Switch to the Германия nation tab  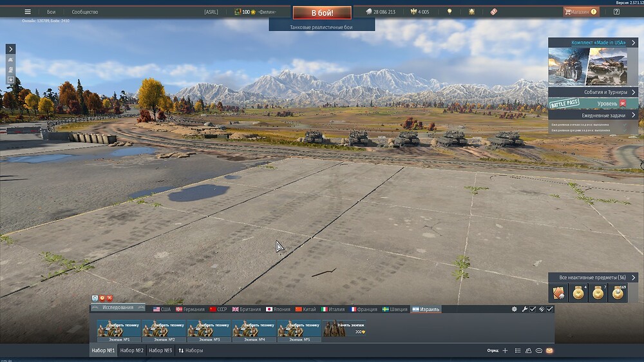(190, 309)
